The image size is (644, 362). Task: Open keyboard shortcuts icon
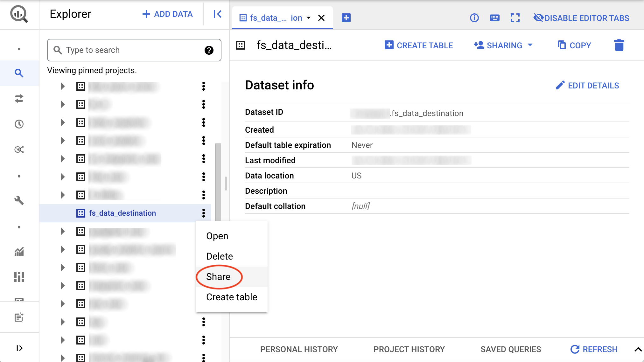click(495, 18)
